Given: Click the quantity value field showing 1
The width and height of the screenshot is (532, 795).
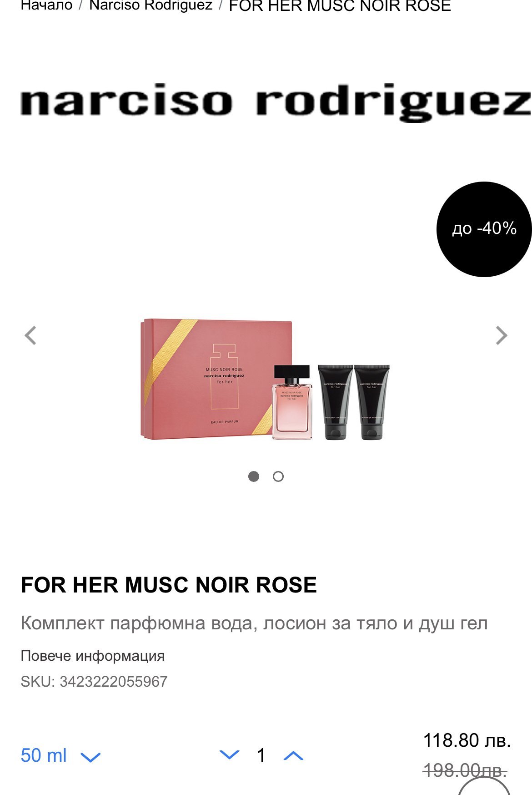Looking at the screenshot, I should tap(261, 755).
